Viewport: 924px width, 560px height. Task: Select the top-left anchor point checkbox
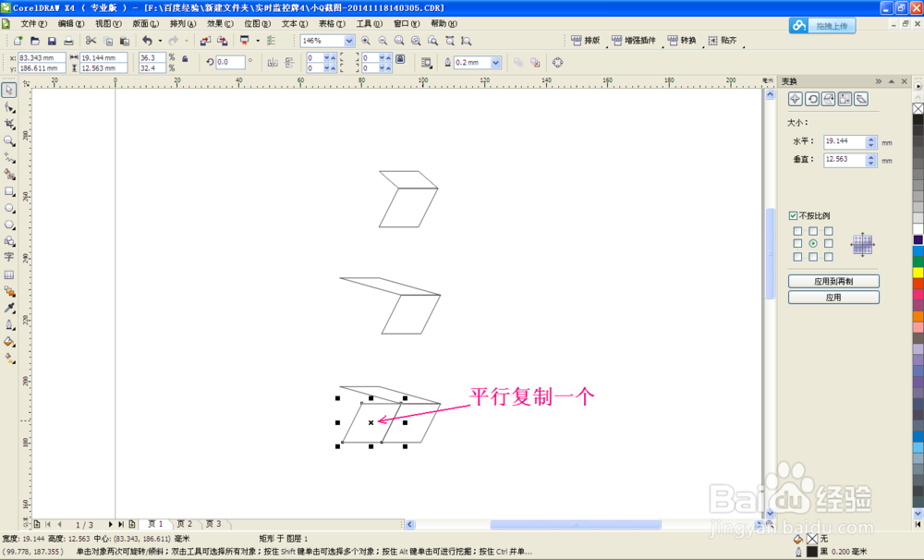(796, 232)
